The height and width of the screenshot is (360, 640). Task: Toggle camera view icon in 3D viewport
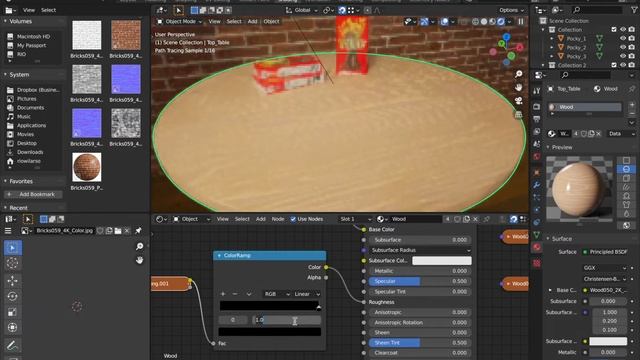pyautogui.click(x=518, y=101)
